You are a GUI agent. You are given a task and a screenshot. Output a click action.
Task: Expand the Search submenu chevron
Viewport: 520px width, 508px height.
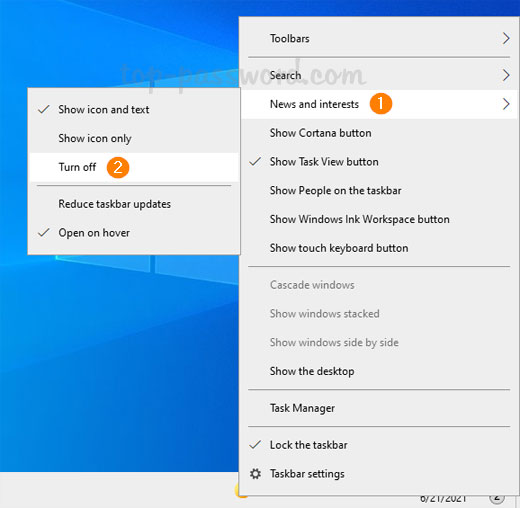506,75
